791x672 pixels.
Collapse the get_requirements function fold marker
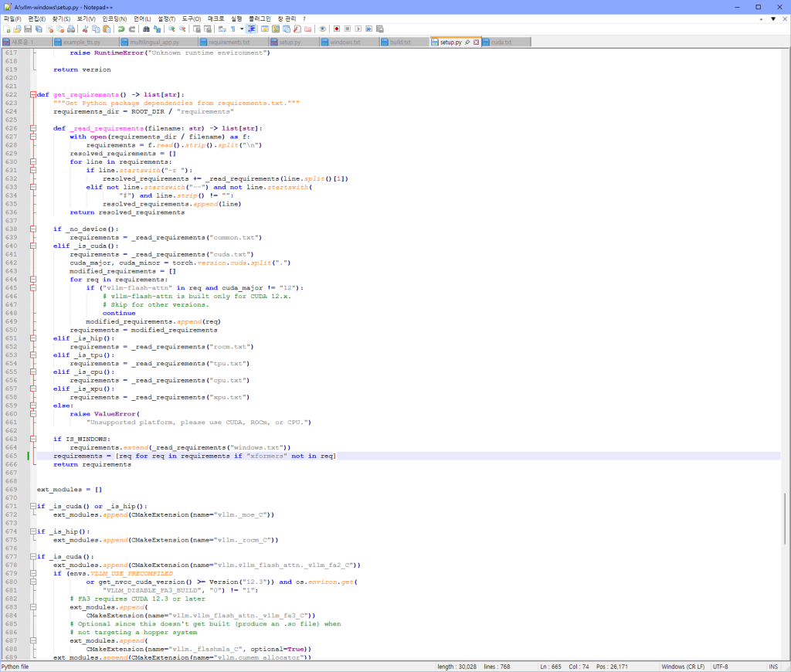pyautogui.click(x=32, y=95)
